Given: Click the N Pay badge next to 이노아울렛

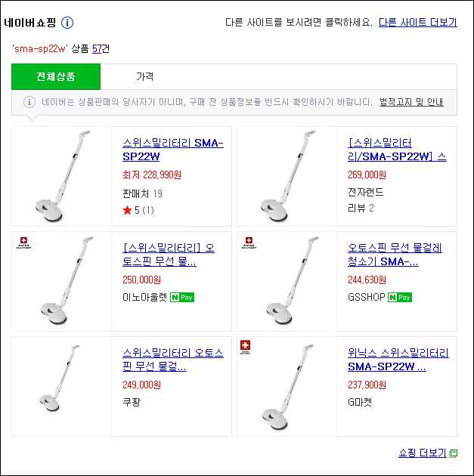Looking at the screenshot, I should point(182,297).
